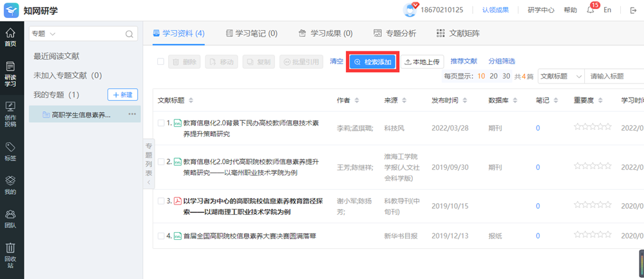Check the box for article 2
Image resolution: width=644 pixels, height=279 pixels.
click(x=162, y=162)
